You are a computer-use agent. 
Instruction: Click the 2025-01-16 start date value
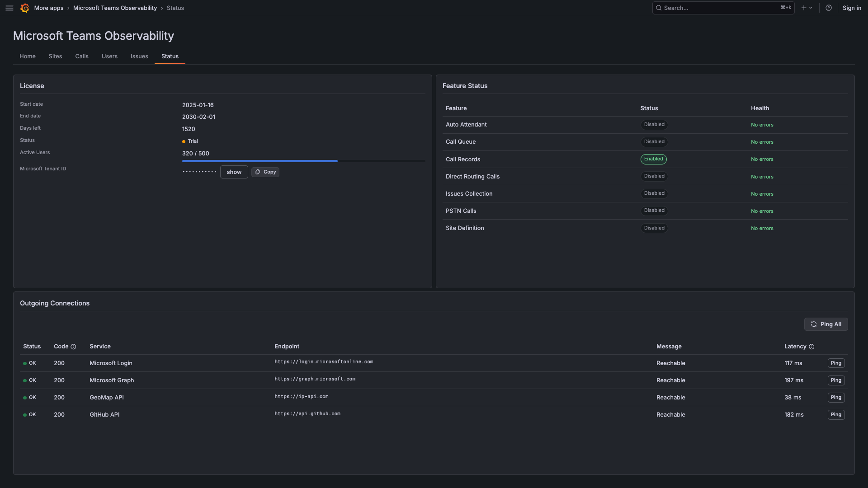coord(198,105)
